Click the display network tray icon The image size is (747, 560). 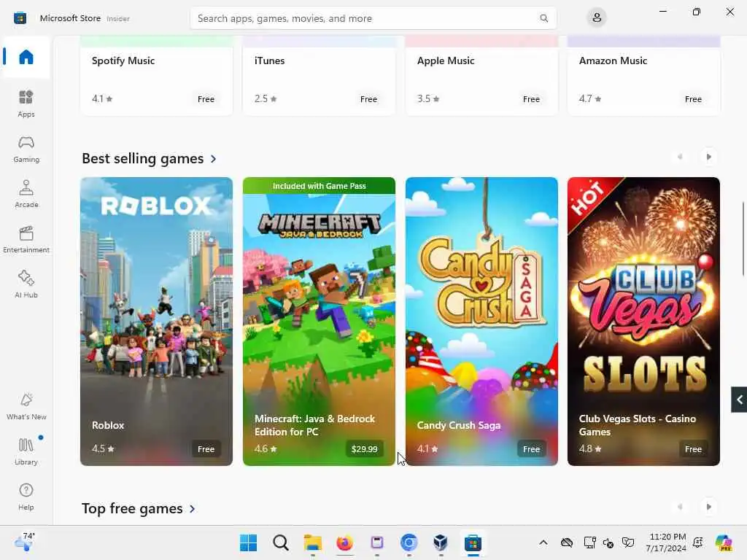tap(589, 542)
